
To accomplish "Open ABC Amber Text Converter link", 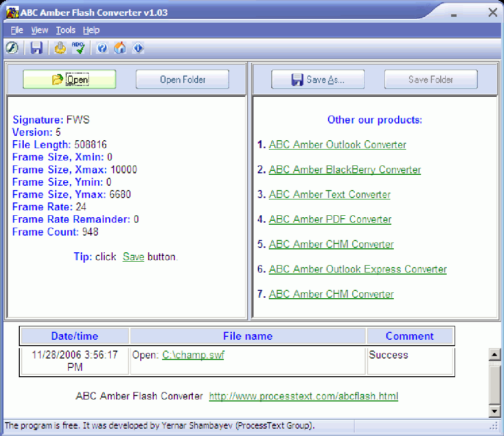I will (330, 195).
